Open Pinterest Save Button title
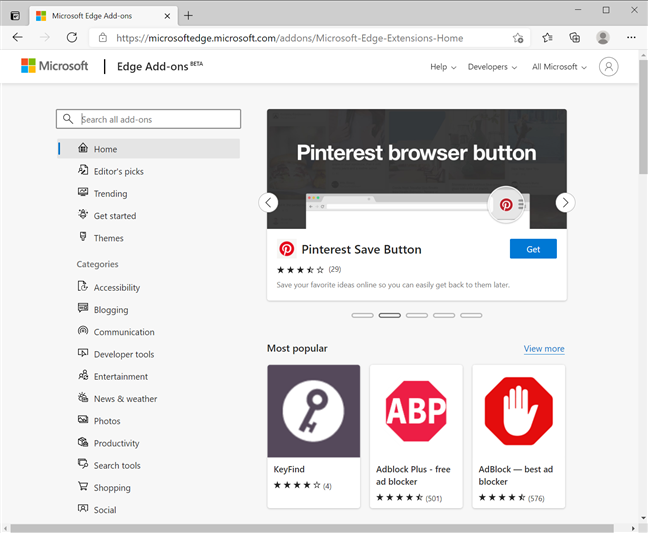The height and width of the screenshot is (533, 648). (361, 250)
